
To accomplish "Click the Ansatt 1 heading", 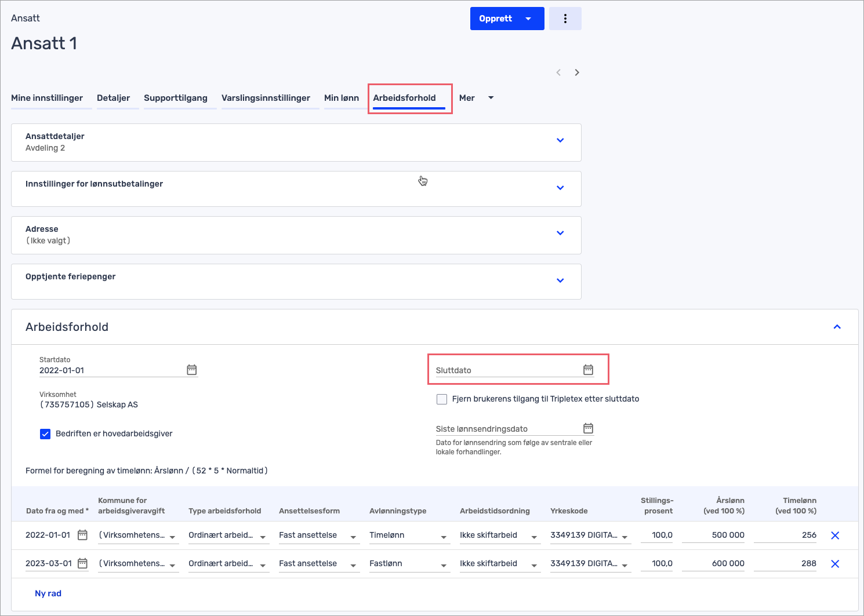I will 44,43.
